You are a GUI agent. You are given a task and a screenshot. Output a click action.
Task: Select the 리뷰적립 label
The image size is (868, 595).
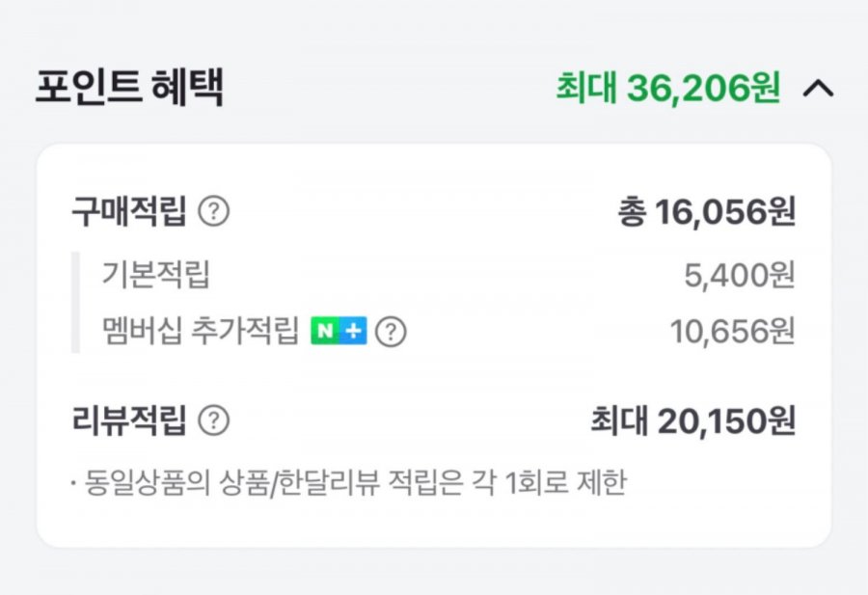[128, 420]
